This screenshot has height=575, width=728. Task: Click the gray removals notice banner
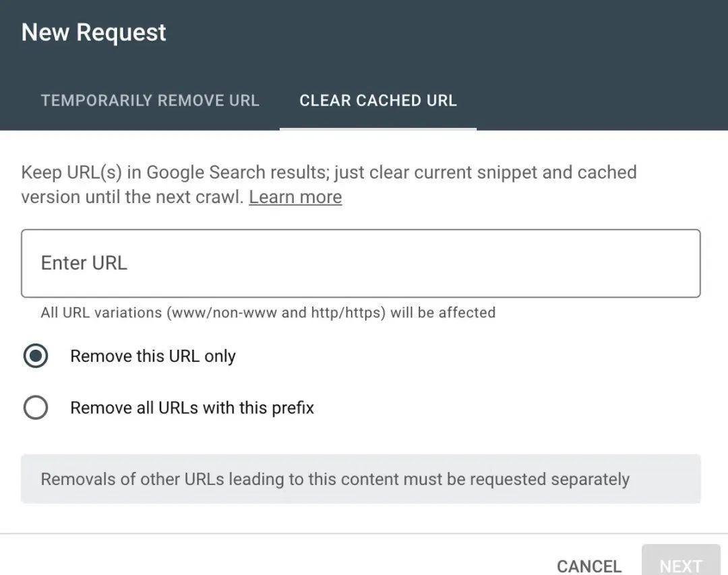click(361, 479)
